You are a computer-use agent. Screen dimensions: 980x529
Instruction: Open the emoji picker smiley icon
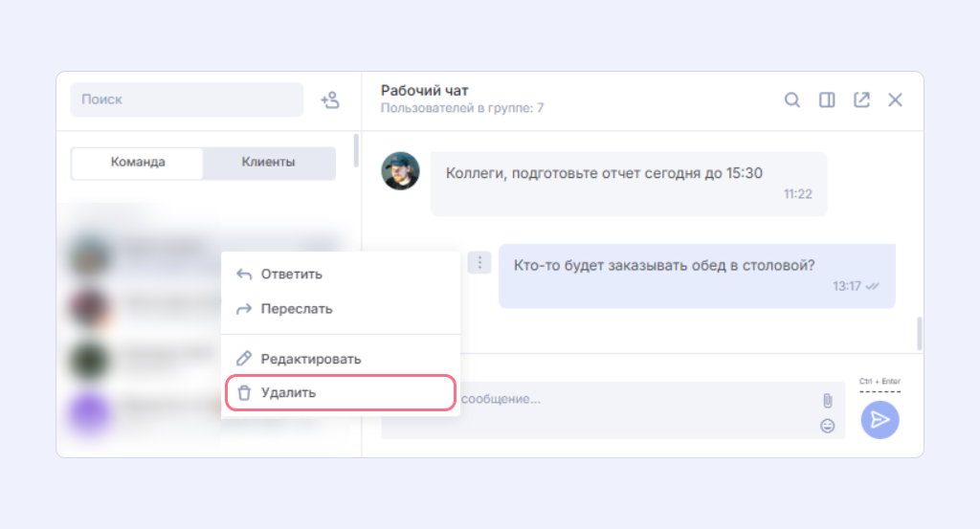click(x=827, y=426)
